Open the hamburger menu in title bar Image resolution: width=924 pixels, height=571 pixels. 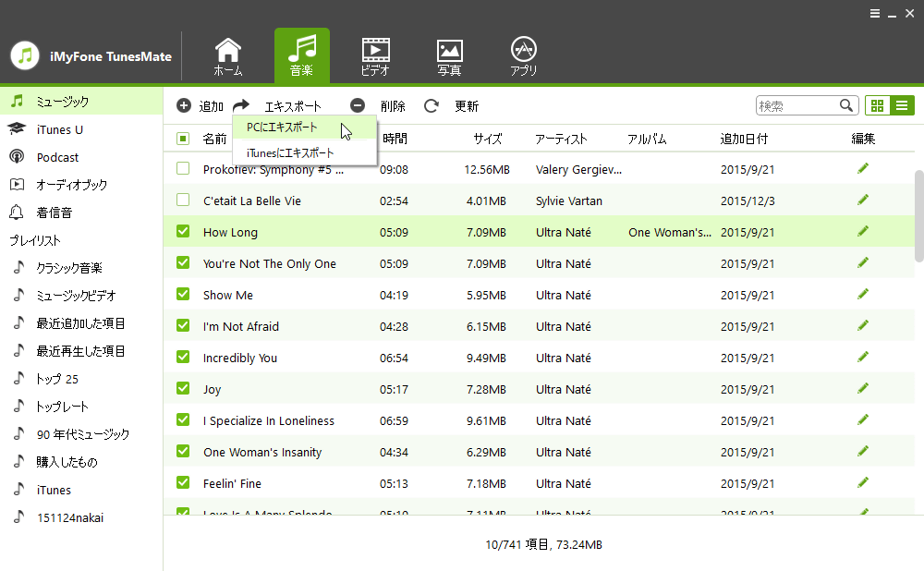point(874,14)
